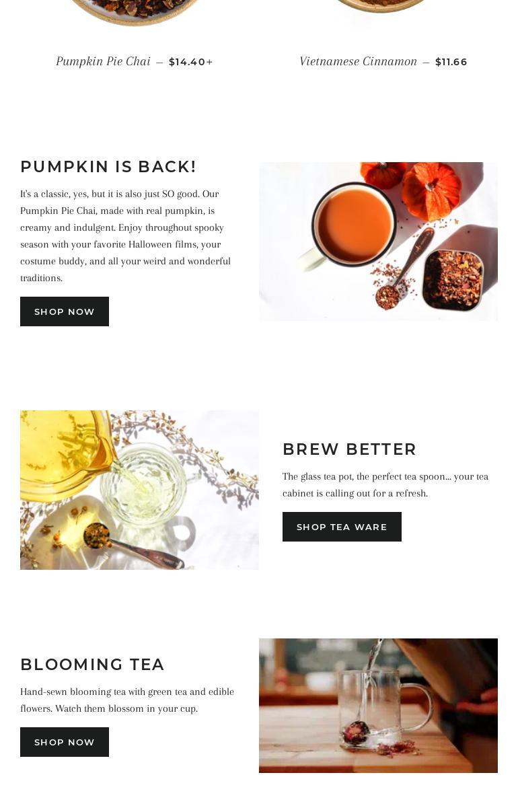The height and width of the screenshot is (812, 518).
Task: Select the Pumpkin Pie Chai bowl image
Action: point(135,12)
